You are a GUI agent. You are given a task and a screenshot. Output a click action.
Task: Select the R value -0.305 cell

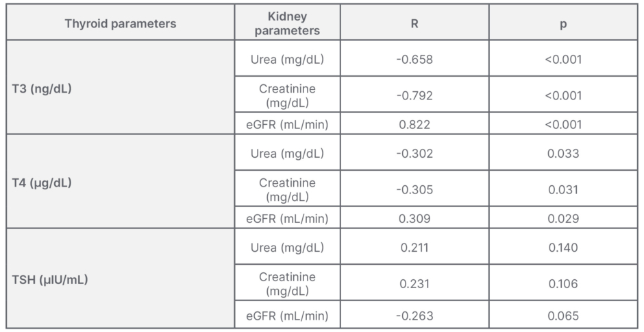tap(414, 189)
